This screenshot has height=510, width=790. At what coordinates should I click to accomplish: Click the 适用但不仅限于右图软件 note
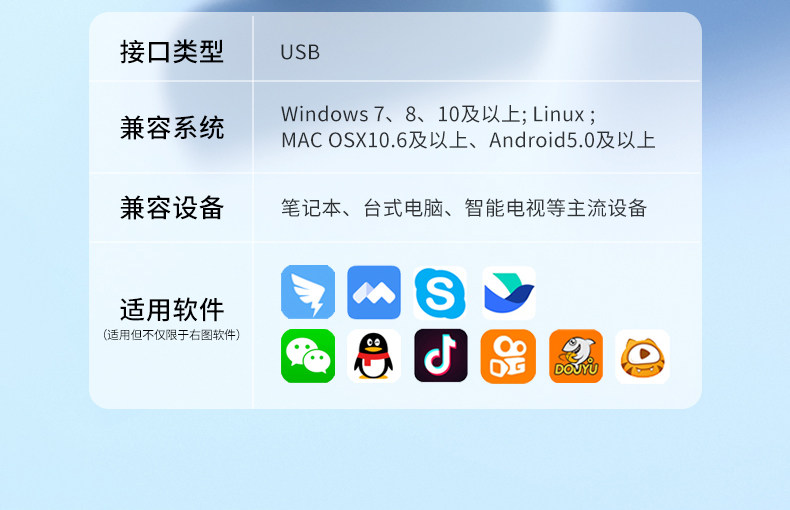tap(172, 335)
